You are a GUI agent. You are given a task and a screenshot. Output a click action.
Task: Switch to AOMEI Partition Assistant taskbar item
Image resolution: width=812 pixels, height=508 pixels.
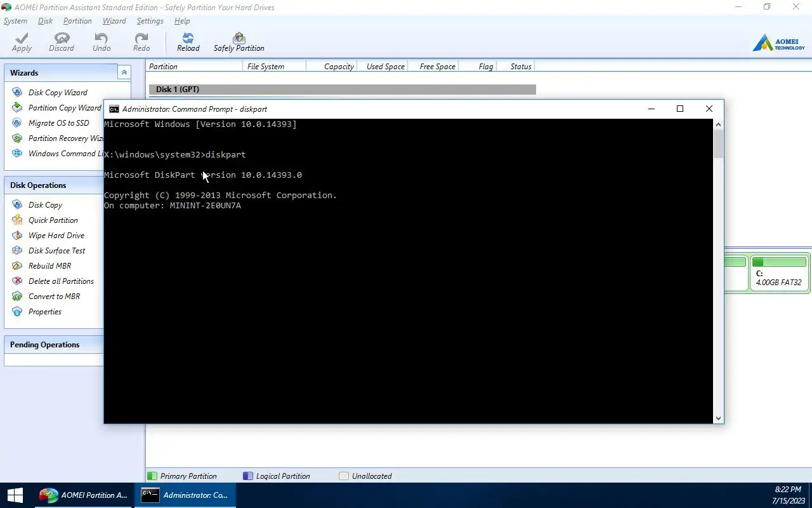[82, 495]
